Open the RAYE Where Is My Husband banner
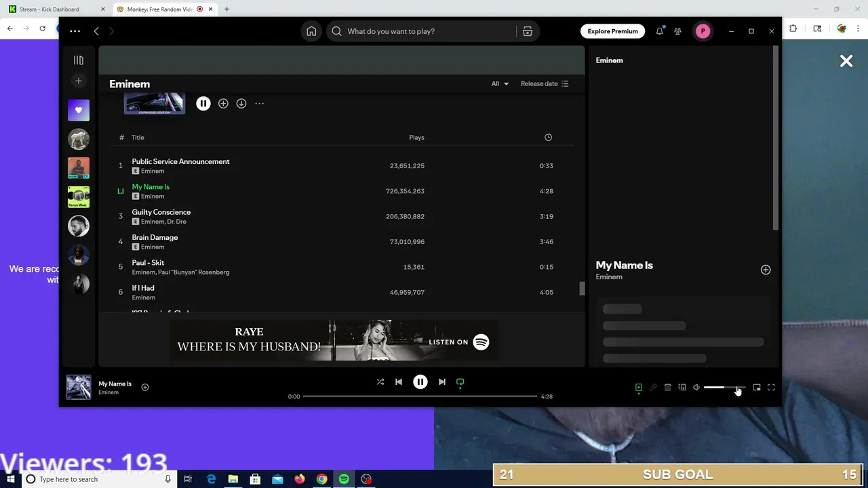Screen dimensions: 868x488 (334, 341)
